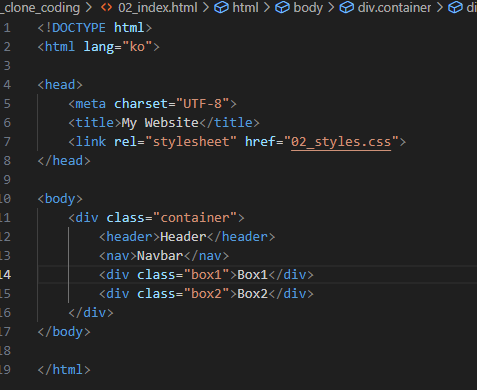
Task: Click line number 7 in gutter
Action: [7, 142]
